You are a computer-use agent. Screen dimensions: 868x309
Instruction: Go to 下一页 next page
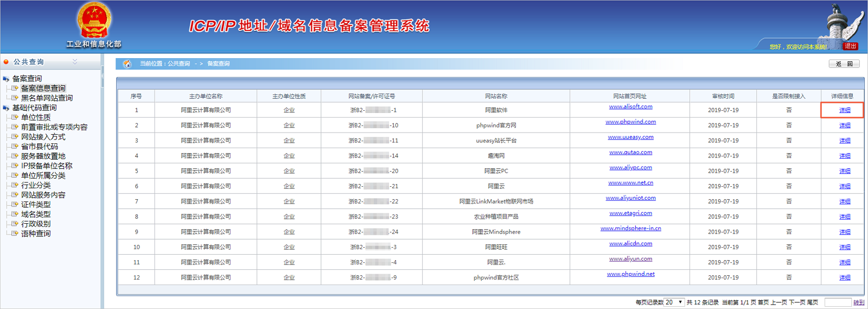[x=797, y=302]
